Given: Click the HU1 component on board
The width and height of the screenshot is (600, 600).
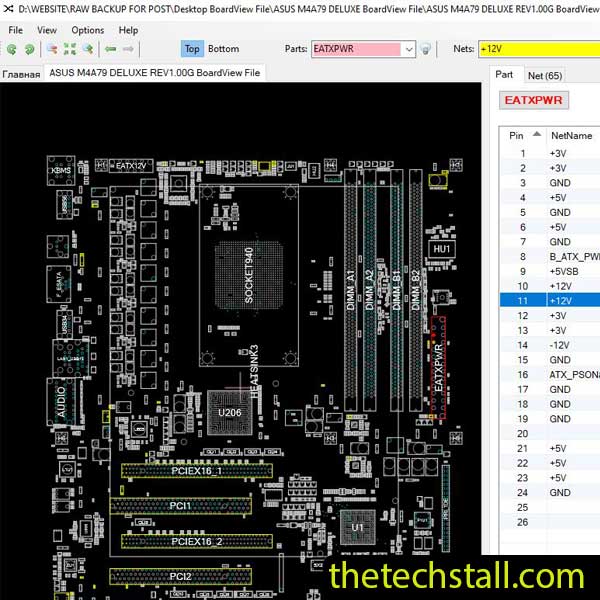Looking at the screenshot, I should pyautogui.click(x=442, y=249).
